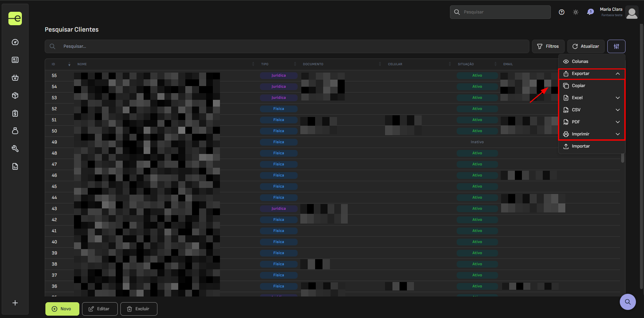Open the Colunas menu item
Screen dimensions: 644x318
click(x=592, y=62)
